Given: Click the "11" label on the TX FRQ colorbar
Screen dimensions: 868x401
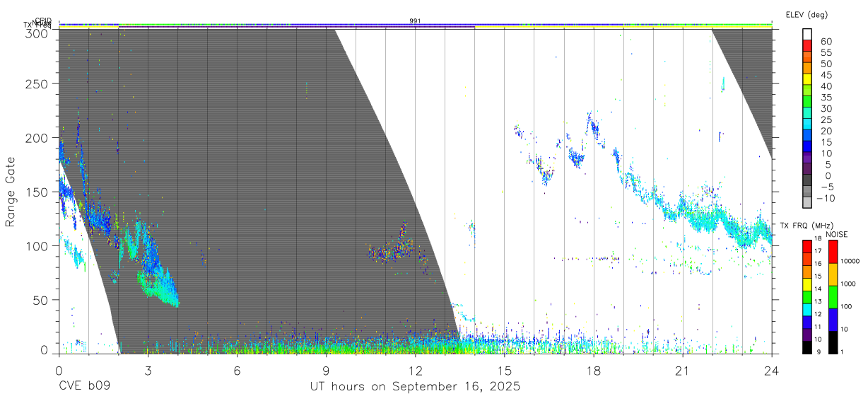Looking at the screenshot, I should [x=818, y=327].
